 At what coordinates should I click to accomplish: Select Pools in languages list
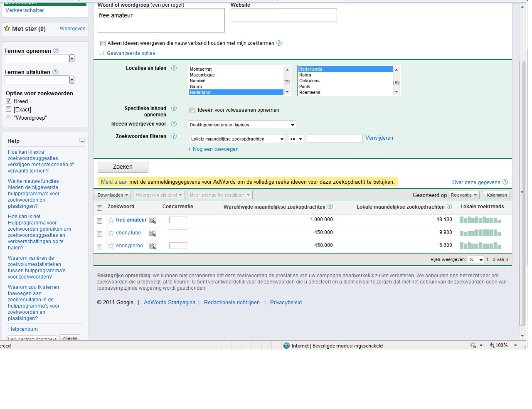[345, 86]
